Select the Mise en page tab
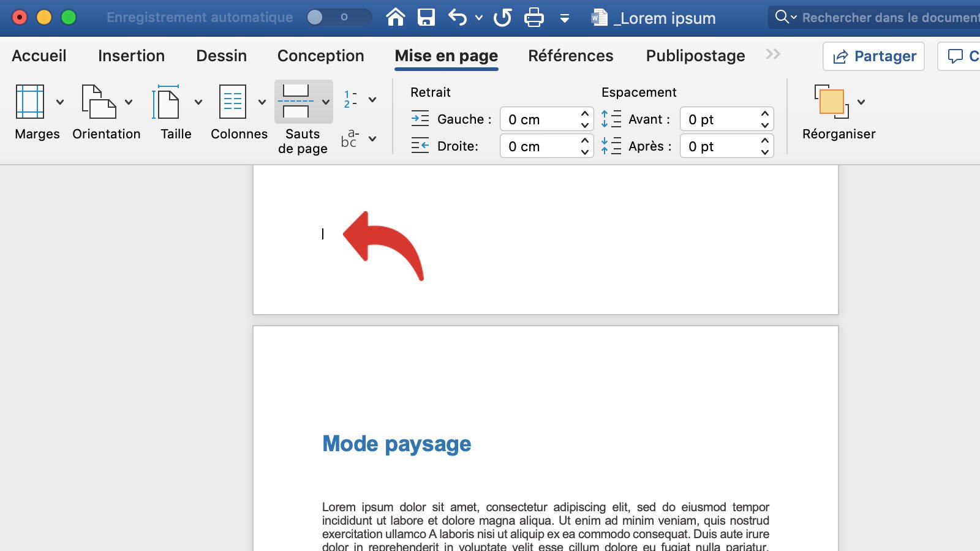The height and width of the screenshot is (551, 980). pos(446,56)
